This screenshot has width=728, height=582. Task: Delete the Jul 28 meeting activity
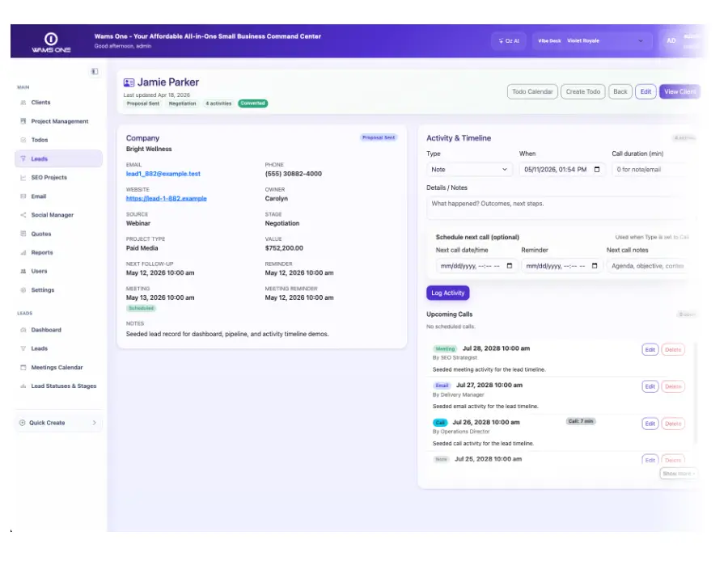click(x=673, y=349)
